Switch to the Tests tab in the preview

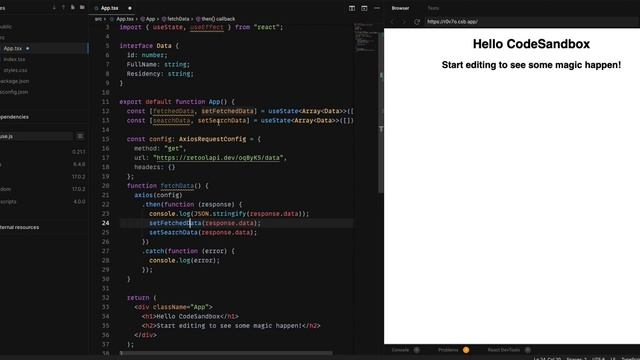click(x=433, y=8)
